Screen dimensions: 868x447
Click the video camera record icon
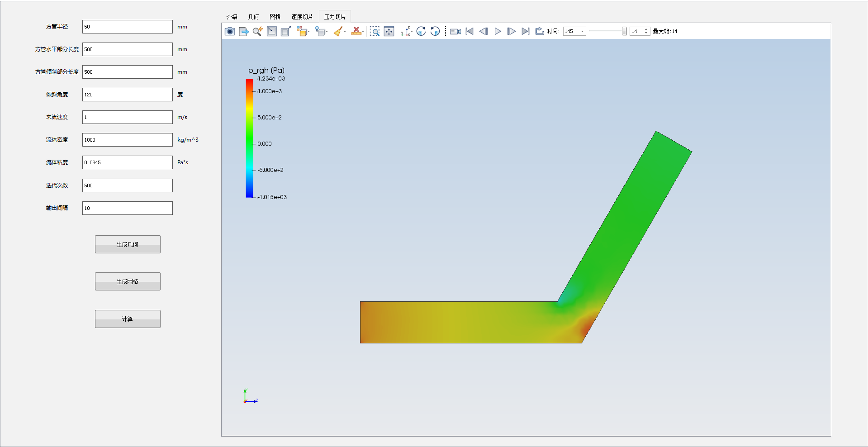click(x=455, y=31)
